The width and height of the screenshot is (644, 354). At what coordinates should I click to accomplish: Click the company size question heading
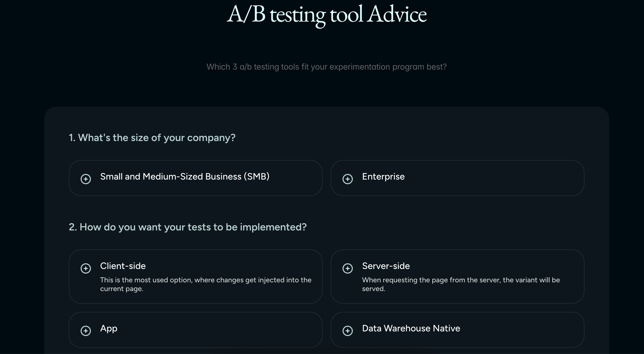(152, 138)
